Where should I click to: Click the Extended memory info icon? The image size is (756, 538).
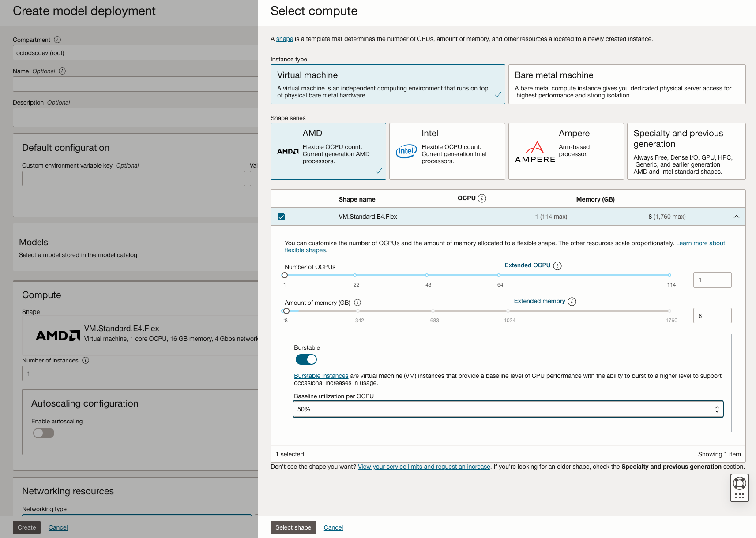[x=572, y=302]
